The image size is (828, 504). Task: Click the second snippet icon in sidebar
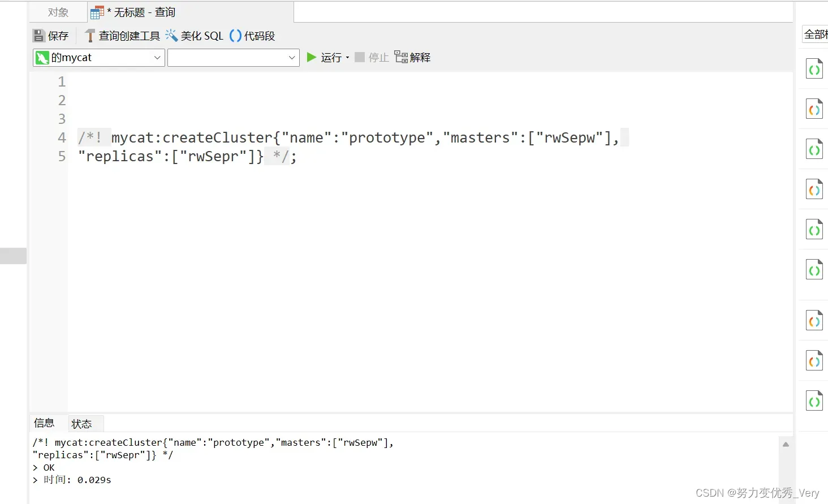[x=814, y=109]
